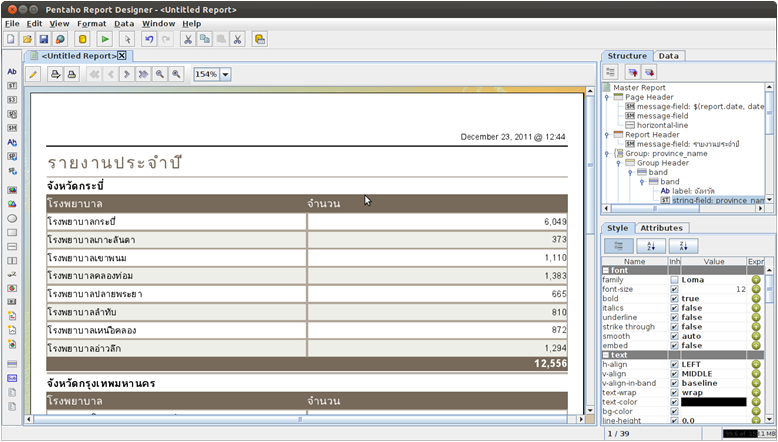Switch to the Data tab
The image size is (778, 442).
pos(668,56)
